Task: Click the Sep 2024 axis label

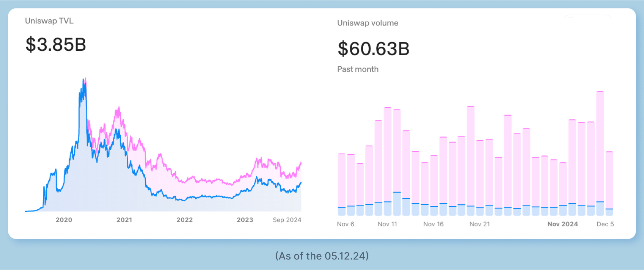Action: [x=287, y=220]
